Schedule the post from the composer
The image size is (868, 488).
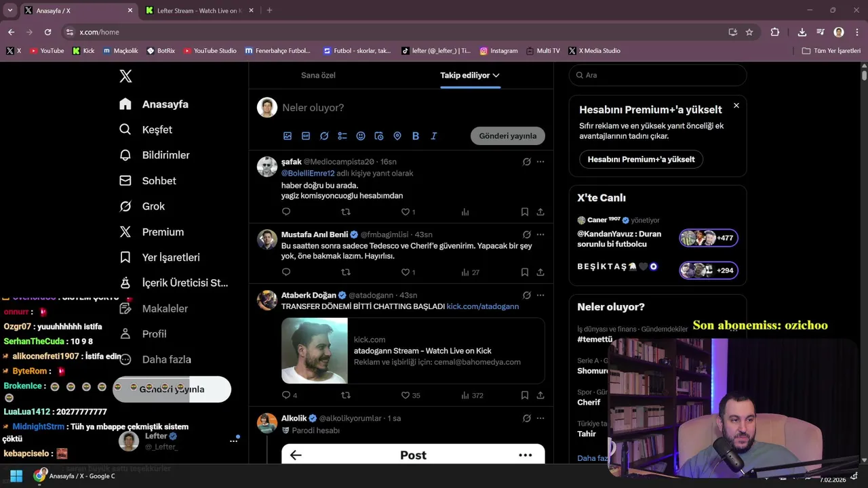point(379,136)
